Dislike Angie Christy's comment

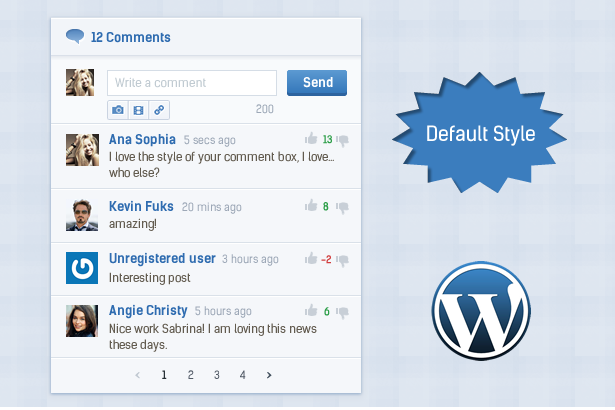(342, 313)
